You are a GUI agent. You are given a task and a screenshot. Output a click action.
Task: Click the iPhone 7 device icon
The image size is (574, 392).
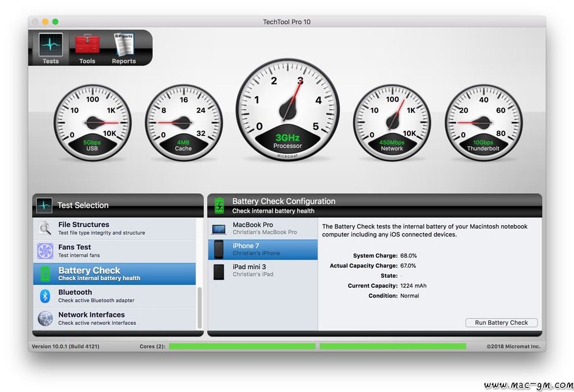click(x=219, y=250)
